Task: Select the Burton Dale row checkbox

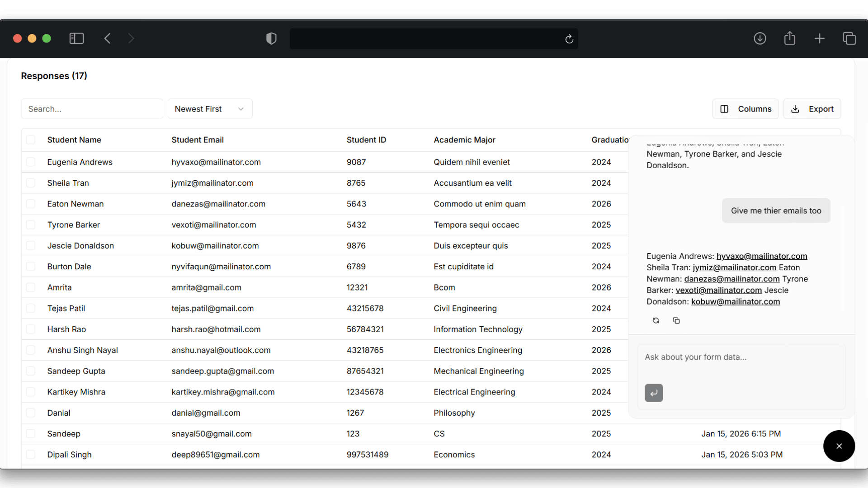Action: tap(31, 266)
